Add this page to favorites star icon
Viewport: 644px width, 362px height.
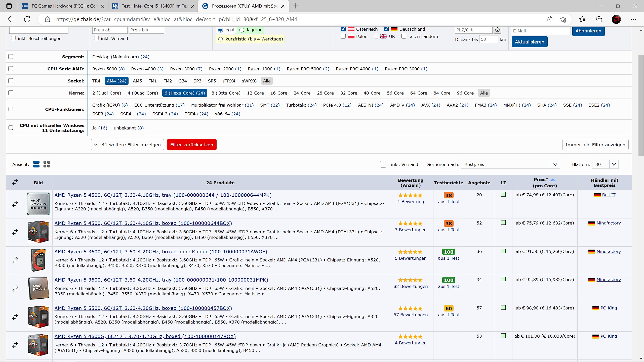(x=563, y=19)
